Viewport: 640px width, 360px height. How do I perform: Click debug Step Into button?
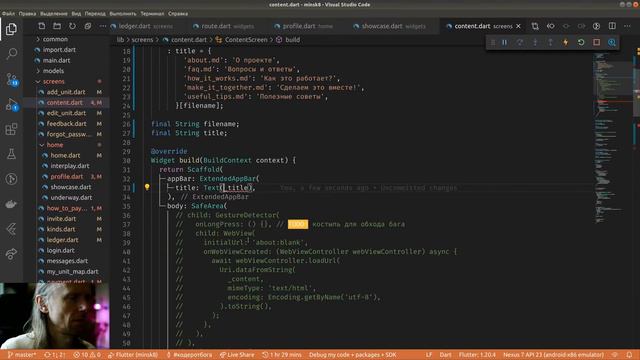535,42
